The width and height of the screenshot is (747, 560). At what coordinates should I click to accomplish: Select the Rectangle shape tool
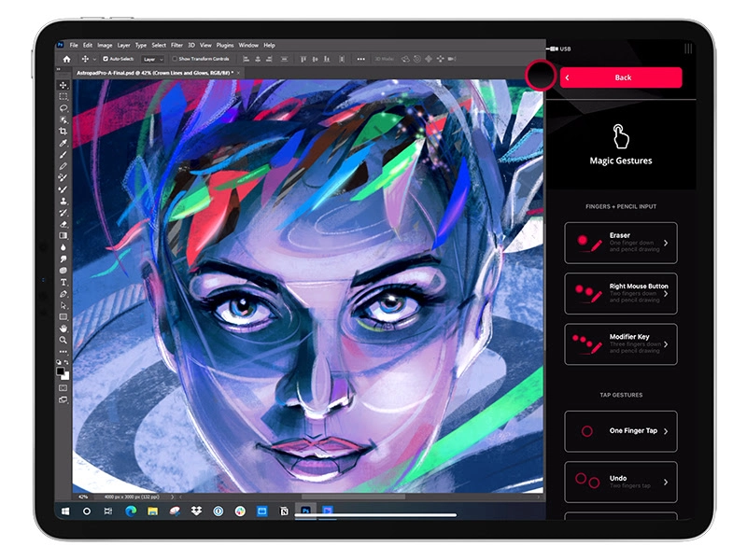click(63, 317)
